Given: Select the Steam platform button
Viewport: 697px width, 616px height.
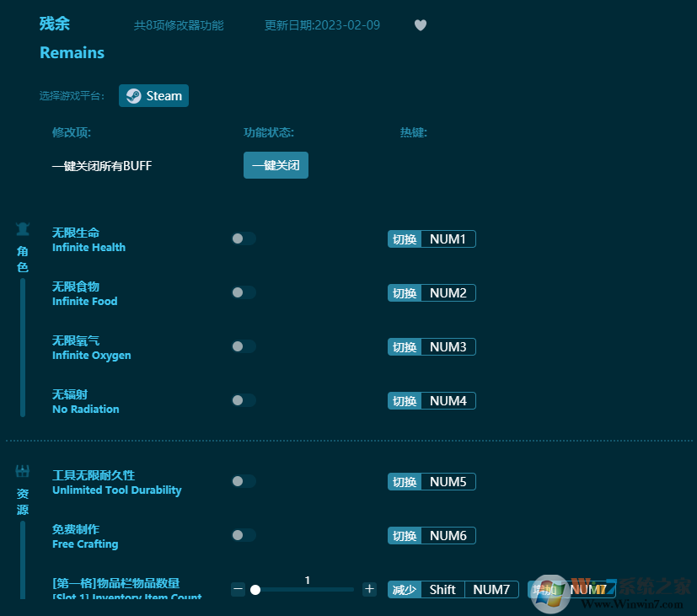Looking at the screenshot, I should click(153, 95).
